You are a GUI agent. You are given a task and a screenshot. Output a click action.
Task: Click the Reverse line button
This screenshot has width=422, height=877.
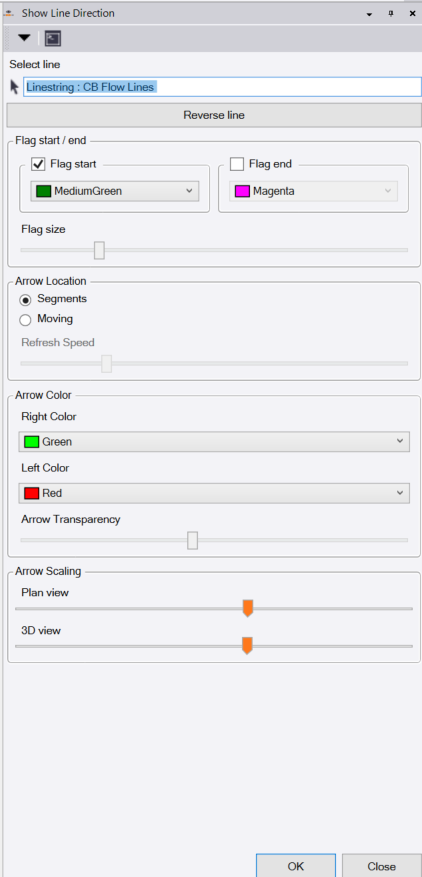(x=214, y=115)
